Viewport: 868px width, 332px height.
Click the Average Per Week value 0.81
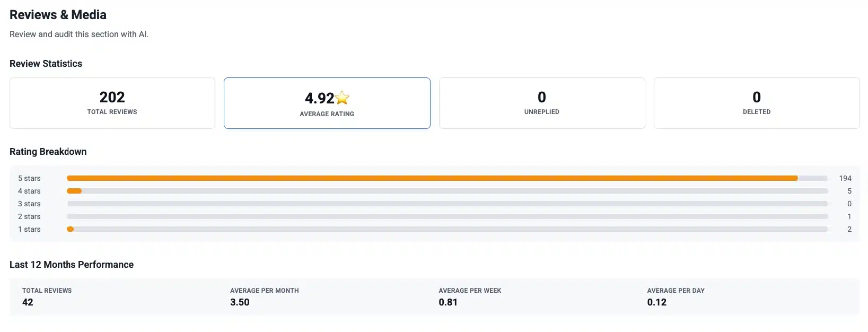(x=448, y=302)
